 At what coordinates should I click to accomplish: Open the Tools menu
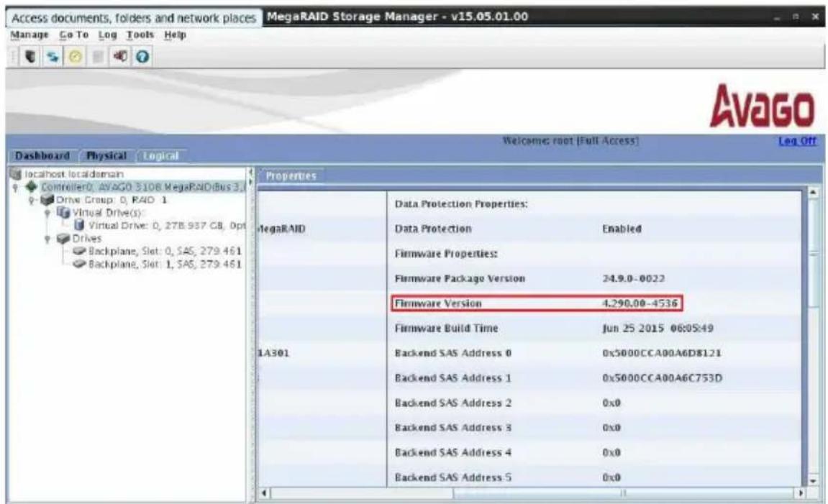[x=140, y=35]
